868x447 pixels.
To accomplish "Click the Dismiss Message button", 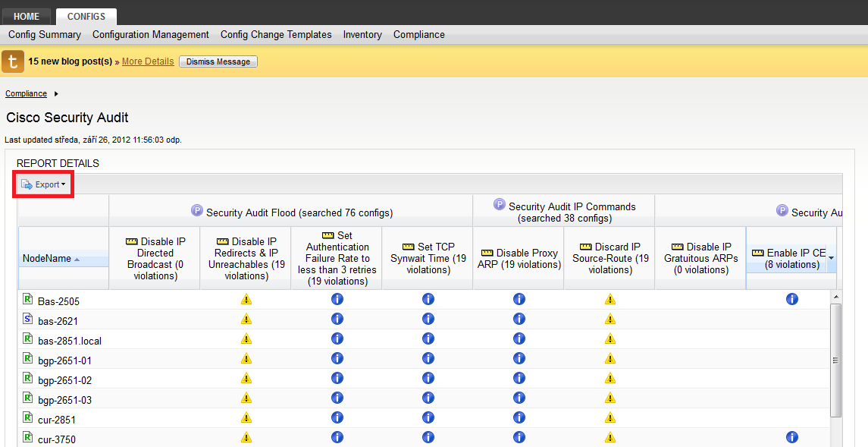I will [x=218, y=61].
